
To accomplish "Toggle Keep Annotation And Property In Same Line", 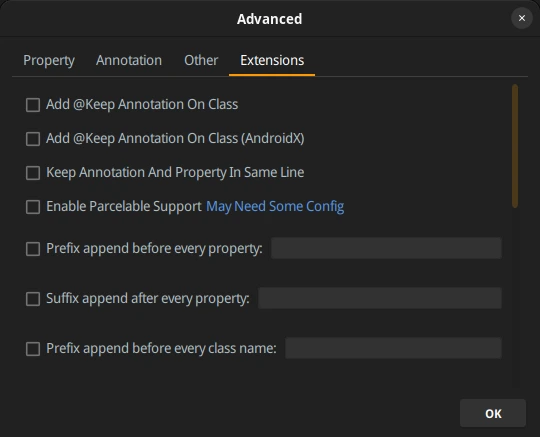I will click(x=33, y=173).
